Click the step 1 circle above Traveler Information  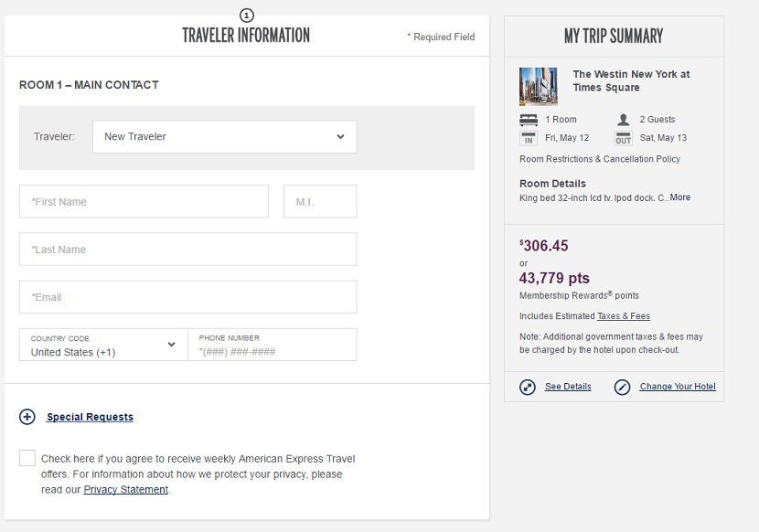coord(246,16)
